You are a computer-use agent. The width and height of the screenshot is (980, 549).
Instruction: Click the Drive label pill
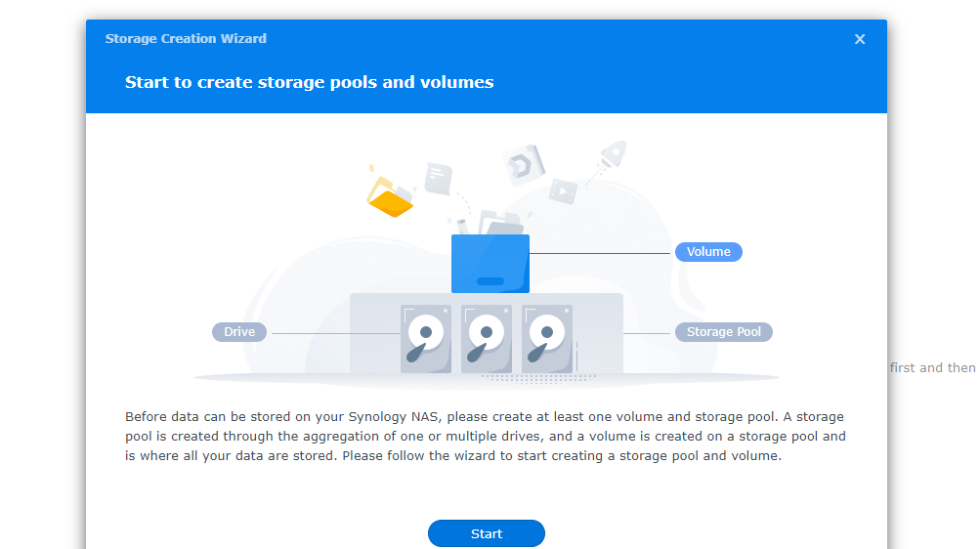(239, 332)
